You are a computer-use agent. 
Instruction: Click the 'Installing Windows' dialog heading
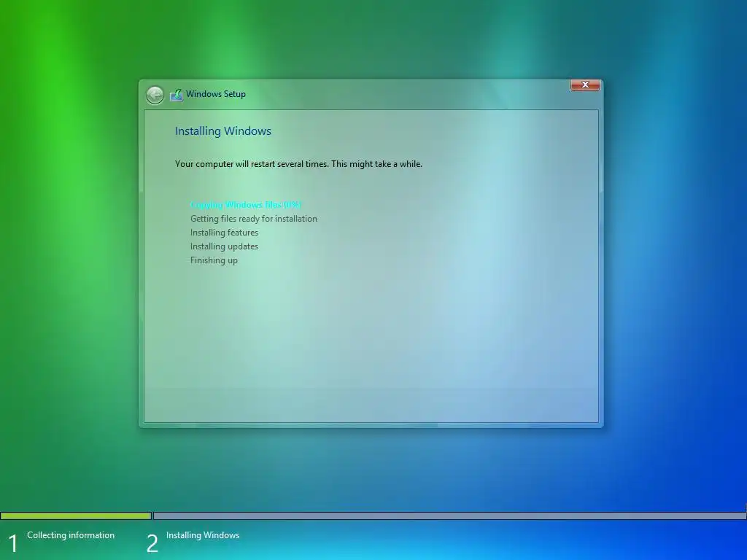point(223,131)
